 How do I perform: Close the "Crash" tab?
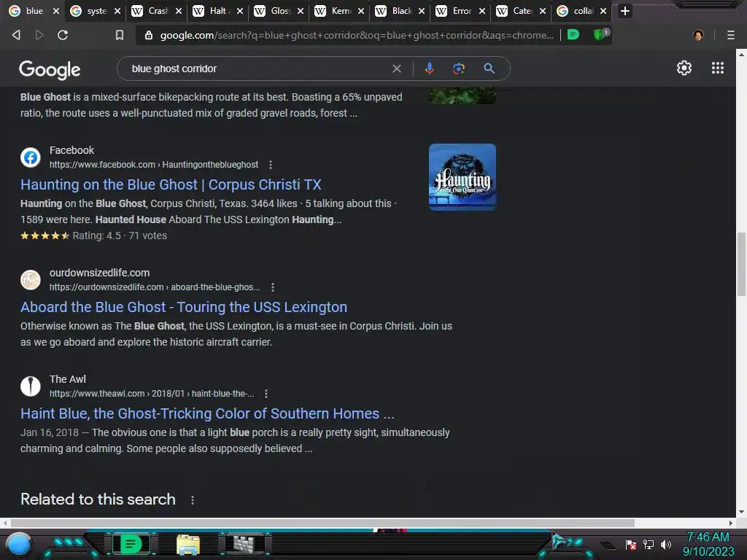tap(179, 11)
